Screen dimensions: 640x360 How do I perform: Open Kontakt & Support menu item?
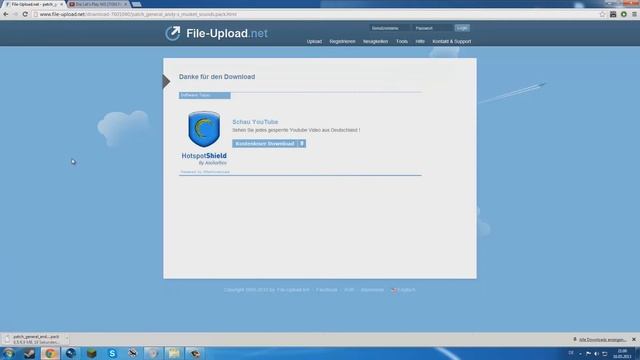pyautogui.click(x=451, y=42)
